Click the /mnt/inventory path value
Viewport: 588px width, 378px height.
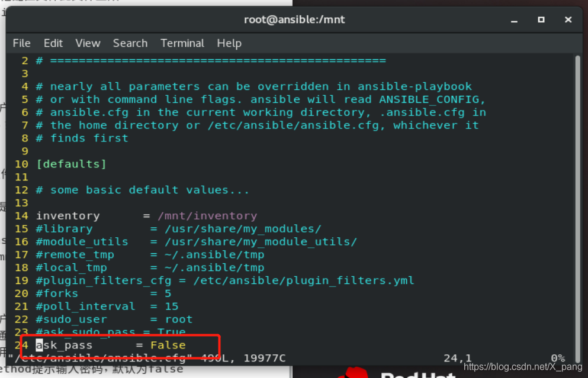[207, 216]
